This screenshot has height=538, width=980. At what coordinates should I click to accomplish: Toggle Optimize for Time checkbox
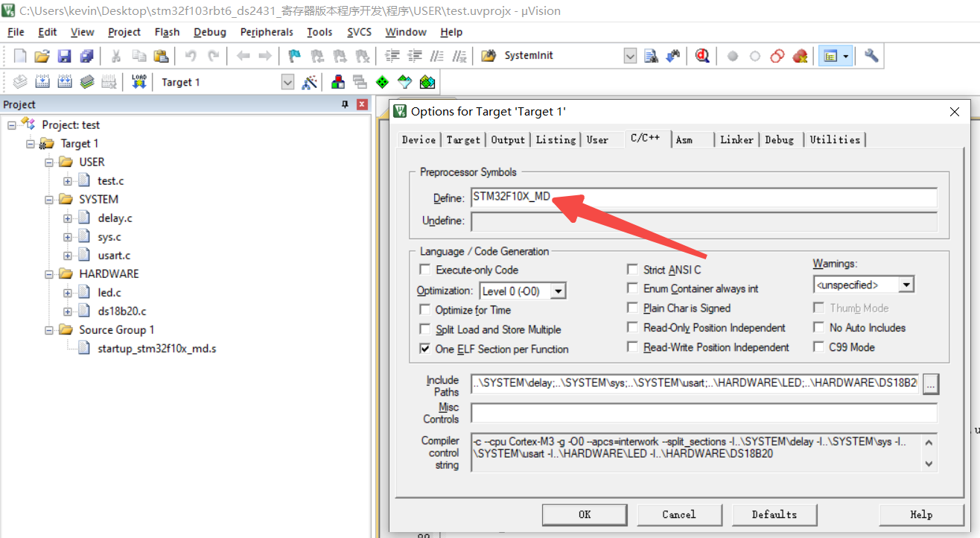tap(425, 310)
